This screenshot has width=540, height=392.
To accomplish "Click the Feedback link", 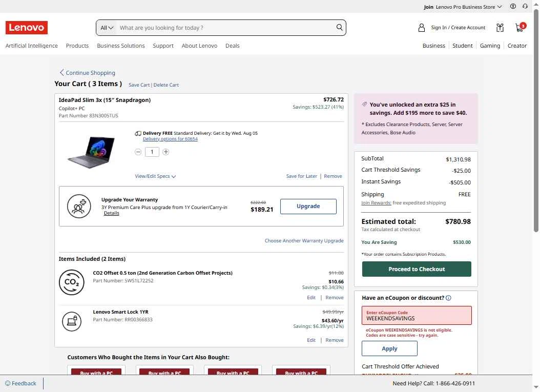I will (x=24, y=383).
